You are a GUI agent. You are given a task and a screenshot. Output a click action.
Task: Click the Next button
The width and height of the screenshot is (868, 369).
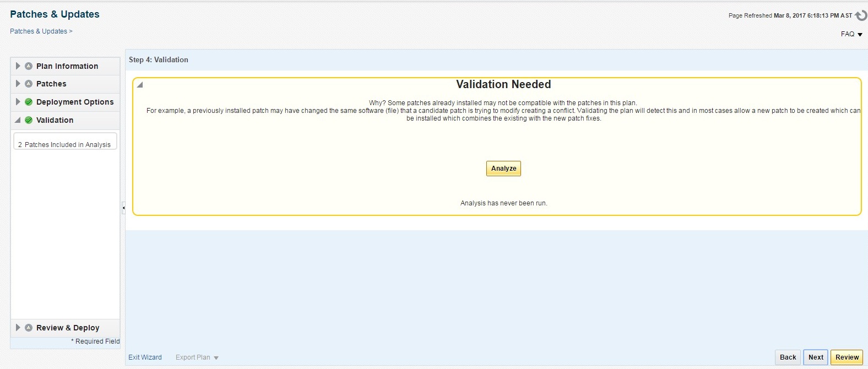[816, 357]
